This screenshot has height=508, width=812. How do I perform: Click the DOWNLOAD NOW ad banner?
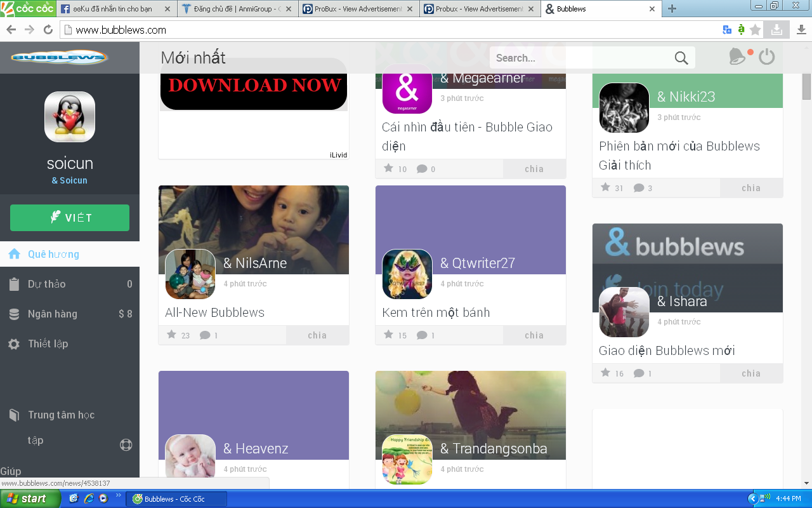[254, 84]
